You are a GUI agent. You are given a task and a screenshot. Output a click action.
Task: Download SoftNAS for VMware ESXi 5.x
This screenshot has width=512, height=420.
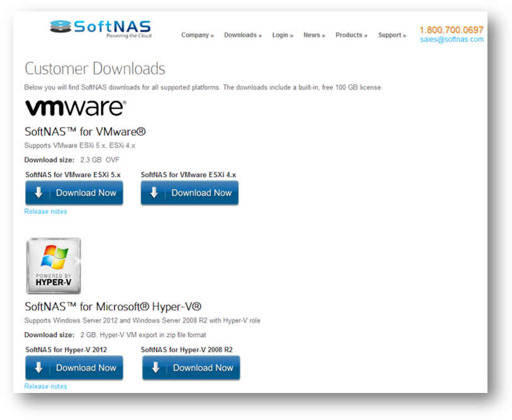point(74,193)
